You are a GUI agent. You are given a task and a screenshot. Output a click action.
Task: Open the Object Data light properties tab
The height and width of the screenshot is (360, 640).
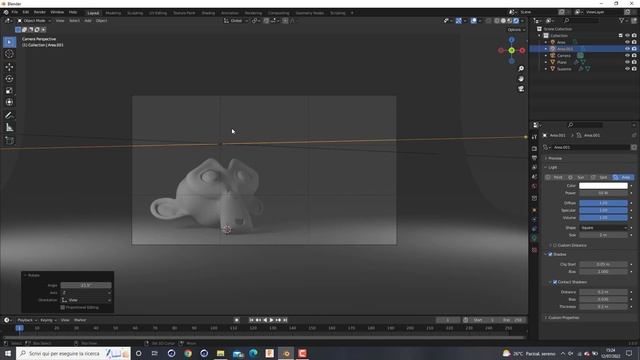coord(534,238)
